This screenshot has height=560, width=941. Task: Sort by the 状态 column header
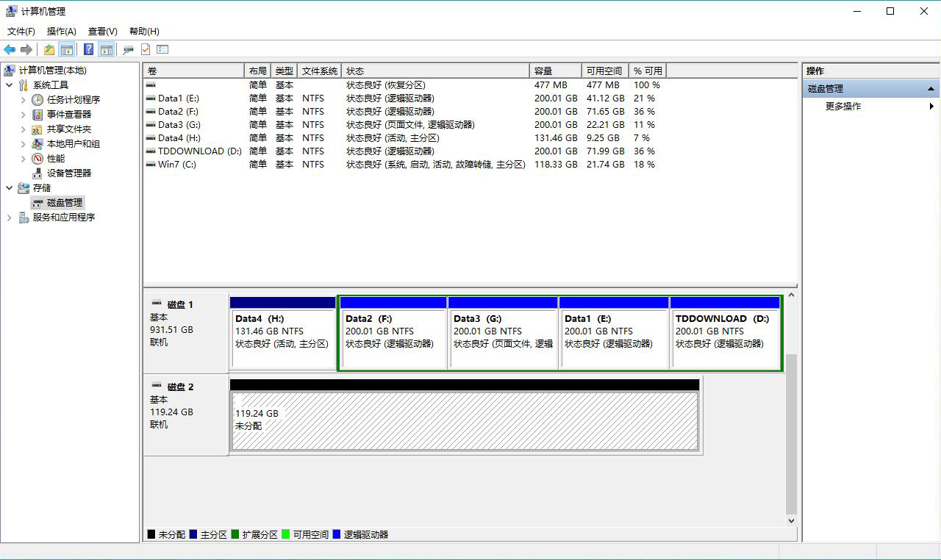pos(436,71)
